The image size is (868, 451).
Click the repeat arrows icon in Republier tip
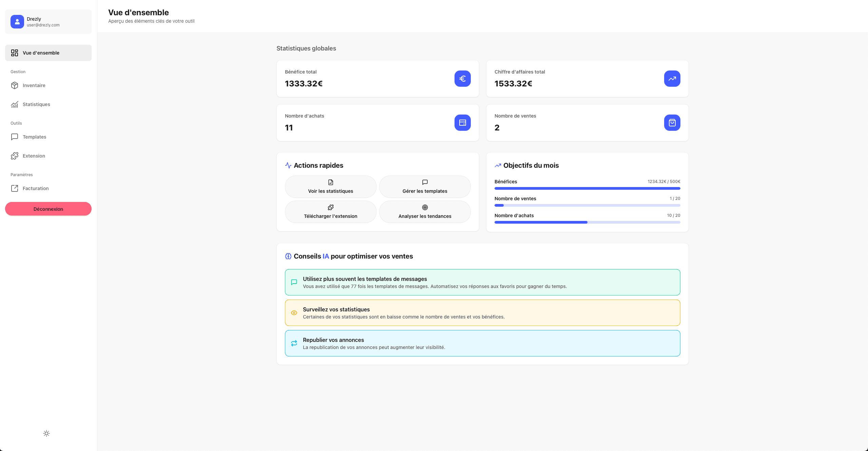pos(294,343)
